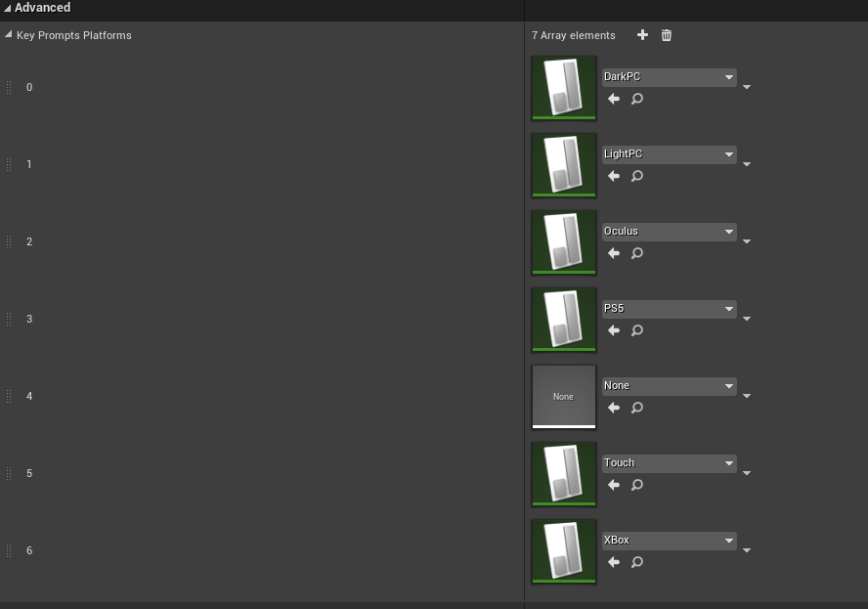Browse to DarkPC asset with magnifier icon
The height and width of the screenshot is (609, 868).
[637, 99]
